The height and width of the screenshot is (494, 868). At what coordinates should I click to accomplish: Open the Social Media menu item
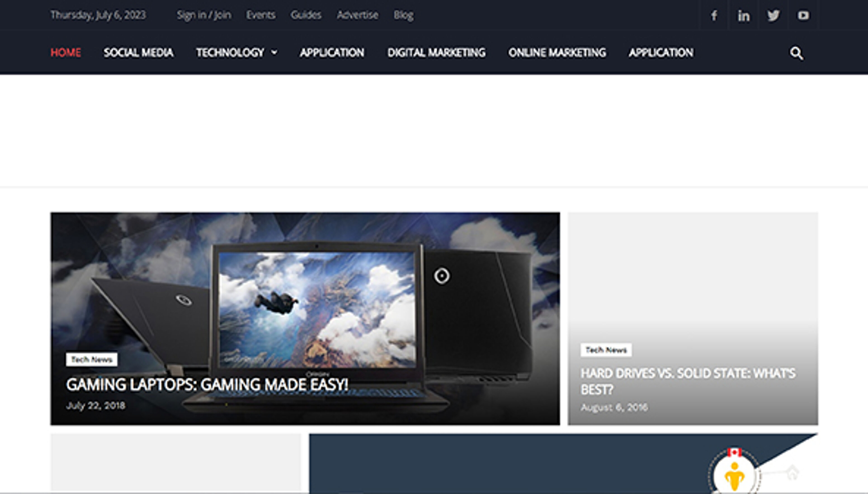point(138,53)
